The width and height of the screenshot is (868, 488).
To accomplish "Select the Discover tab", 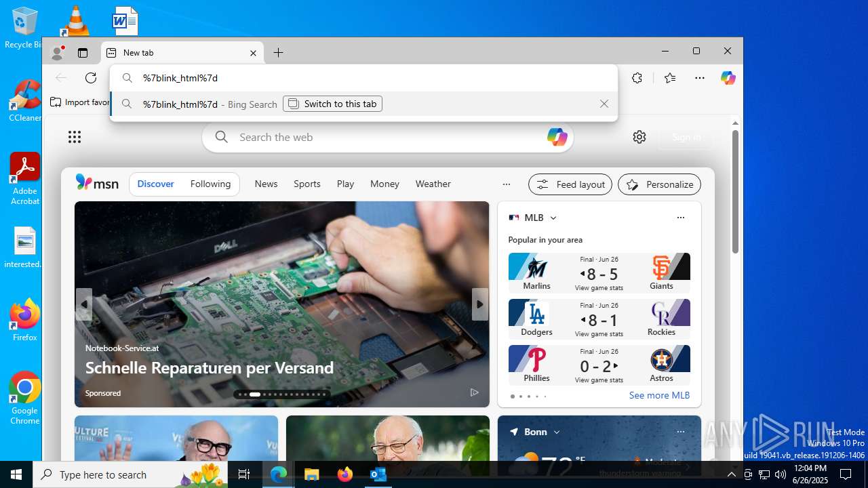I will 155,184.
